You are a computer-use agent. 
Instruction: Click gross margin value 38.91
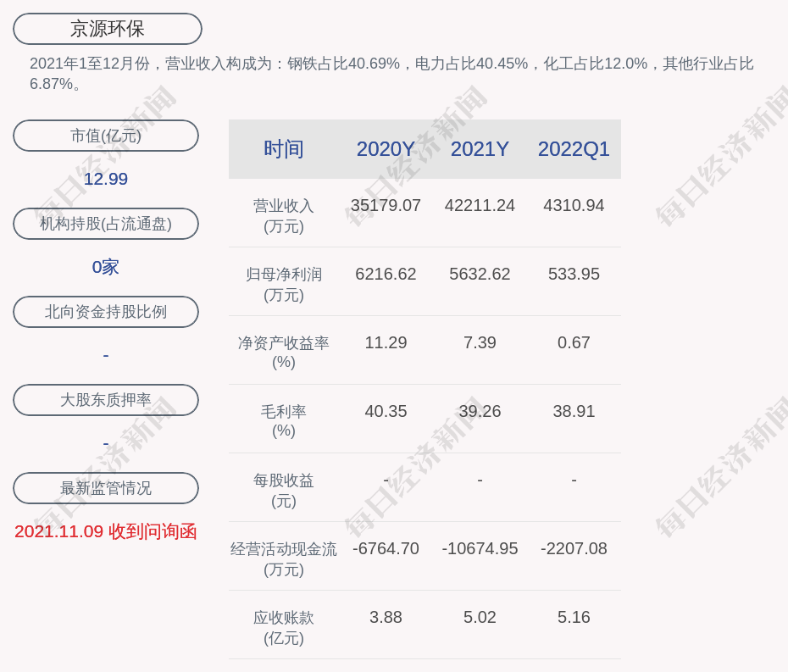click(x=574, y=411)
